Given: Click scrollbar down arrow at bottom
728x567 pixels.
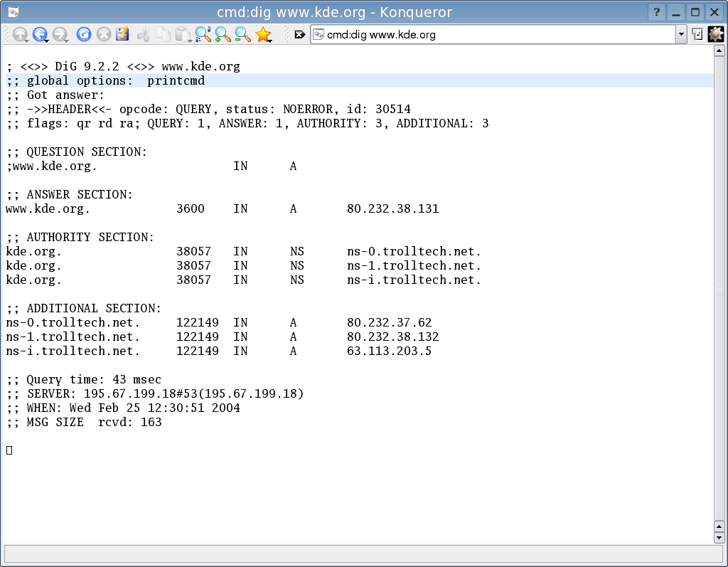Looking at the screenshot, I should coord(719,538).
